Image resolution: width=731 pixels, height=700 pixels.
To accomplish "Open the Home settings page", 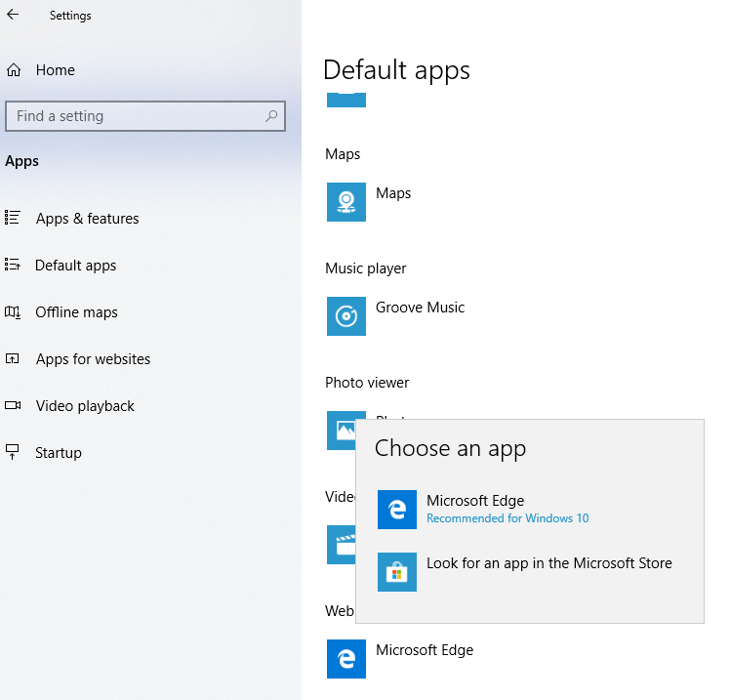I will tap(55, 70).
